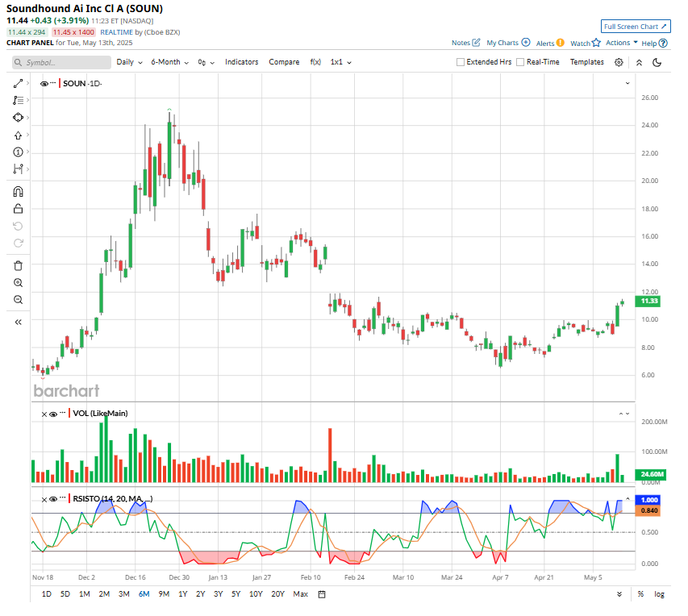Add chart to My Charts
688x616 pixels.
[508, 43]
